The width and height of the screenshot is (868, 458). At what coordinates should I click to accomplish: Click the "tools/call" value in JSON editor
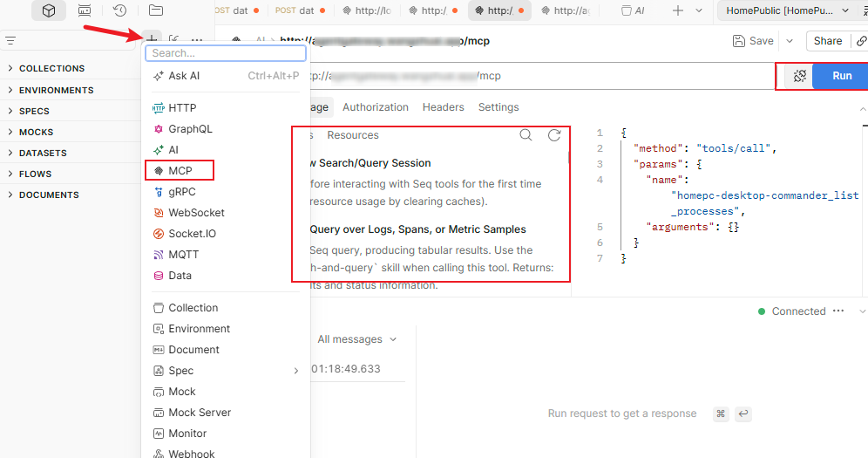pos(733,148)
